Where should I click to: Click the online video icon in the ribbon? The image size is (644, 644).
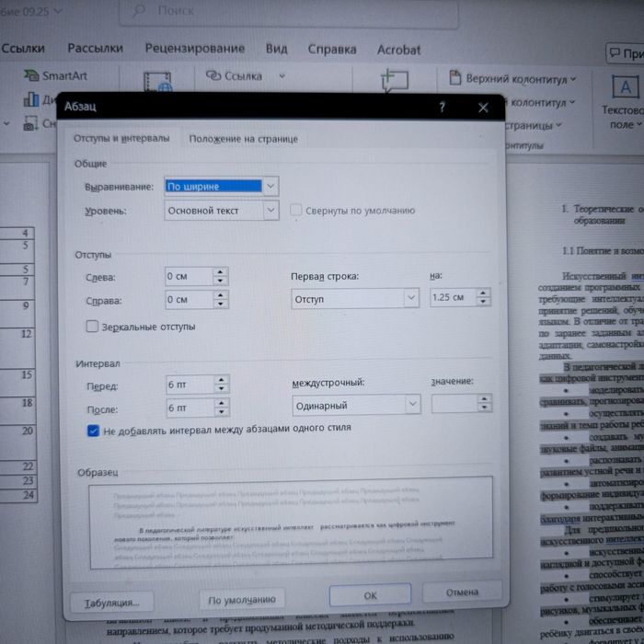tap(157, 82)
